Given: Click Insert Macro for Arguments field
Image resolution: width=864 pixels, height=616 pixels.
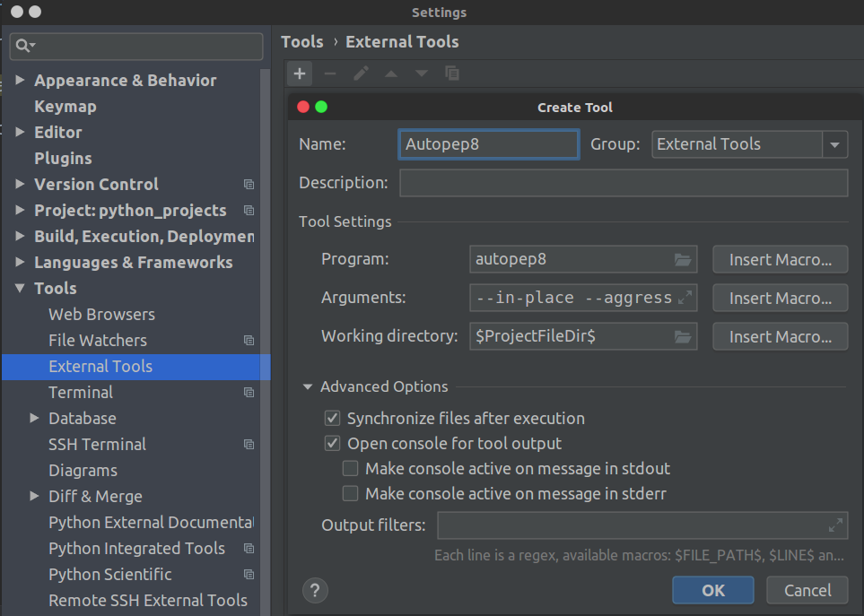Looking at the screenshot, I should (x=781, y=298).
